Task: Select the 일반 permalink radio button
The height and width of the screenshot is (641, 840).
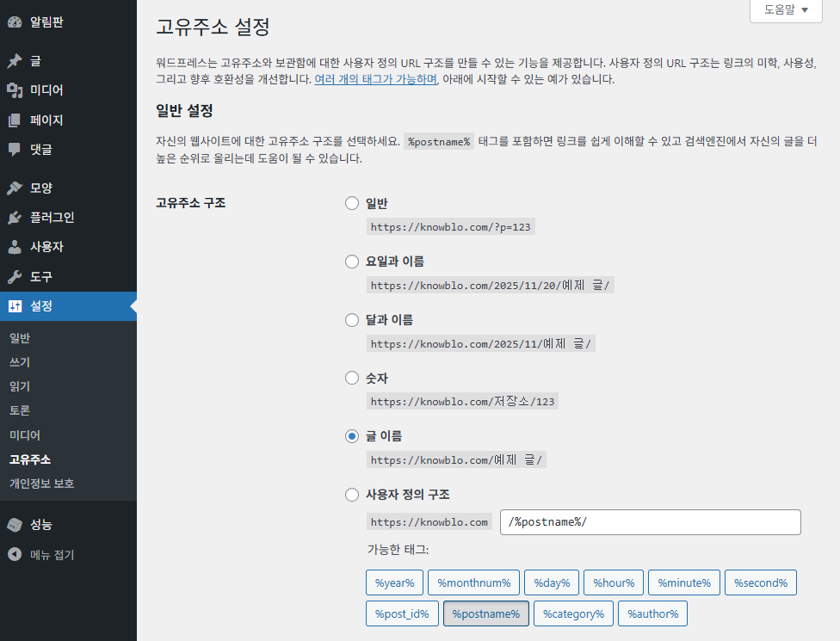Action: point(351,203)
